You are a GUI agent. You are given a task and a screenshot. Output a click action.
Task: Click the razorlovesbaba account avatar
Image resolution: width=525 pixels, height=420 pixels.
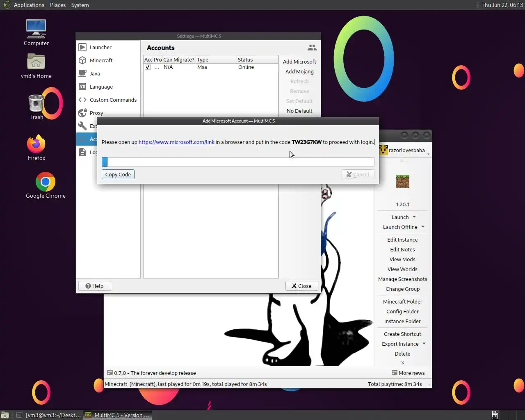coord(383,150)
